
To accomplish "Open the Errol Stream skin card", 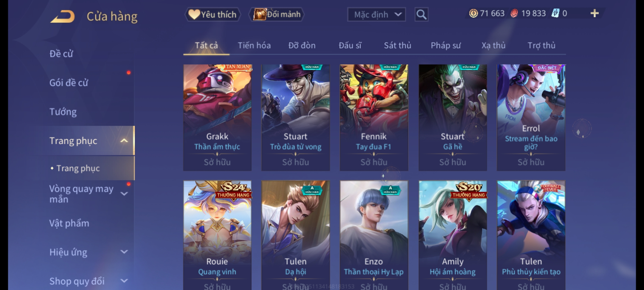I will pos(531,118).
